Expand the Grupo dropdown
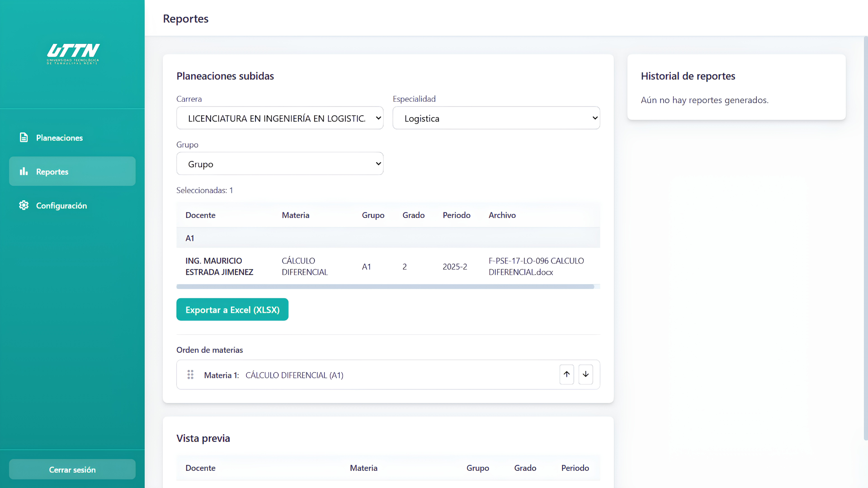This screenshot has height=488, width=868. coord(280,164)
